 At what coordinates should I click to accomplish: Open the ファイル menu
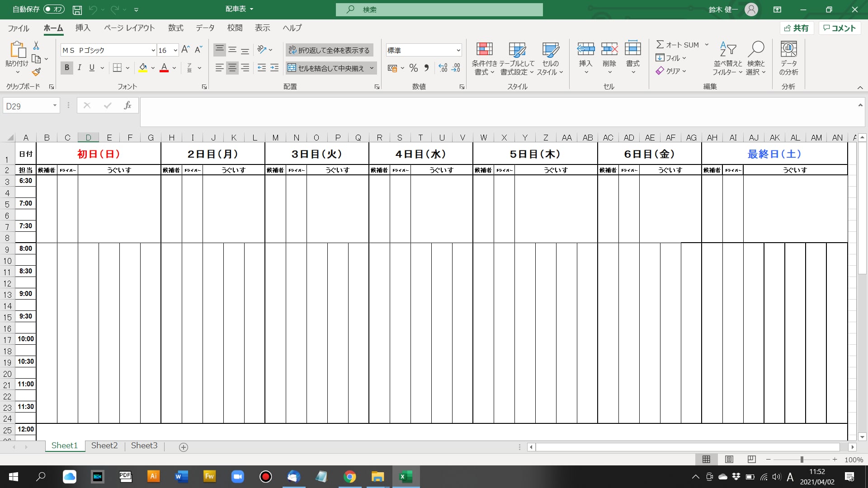[x=17, y=28]
